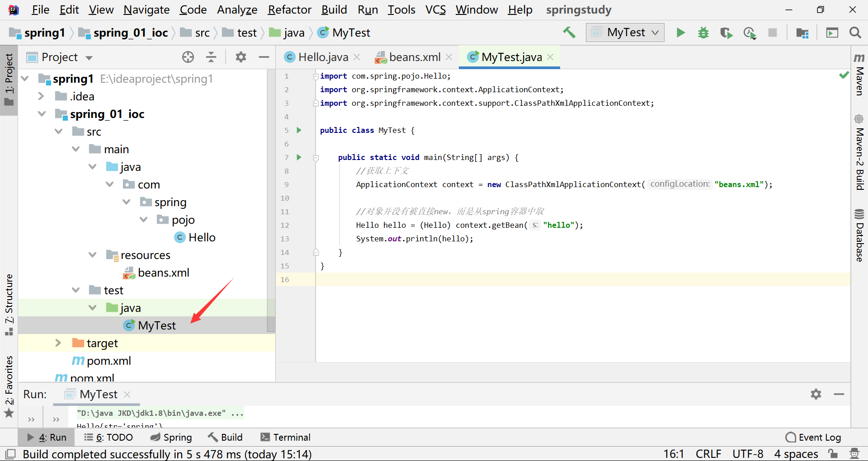
Task: Hide the Project panel with minus icon
Action: [x=264, y=57]
